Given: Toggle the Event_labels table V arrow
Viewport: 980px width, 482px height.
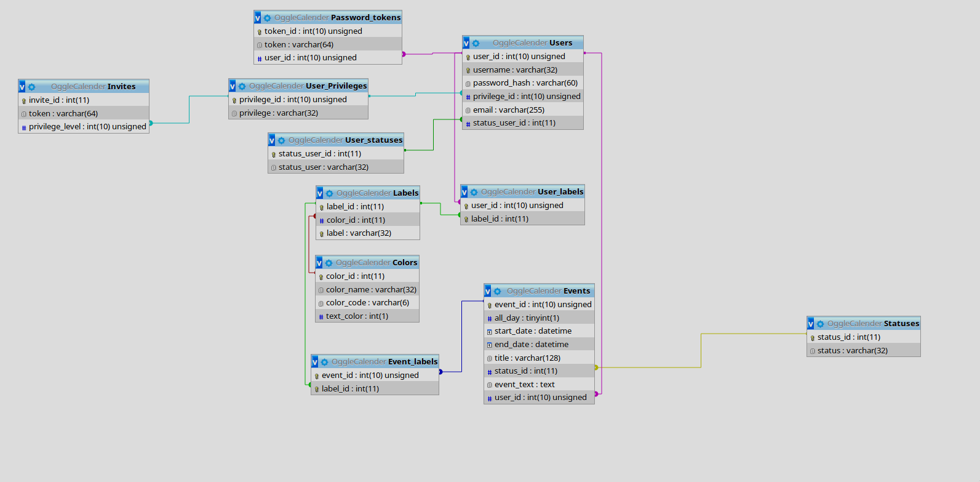Looking at the screenshot, I should [x=315, y=362].
